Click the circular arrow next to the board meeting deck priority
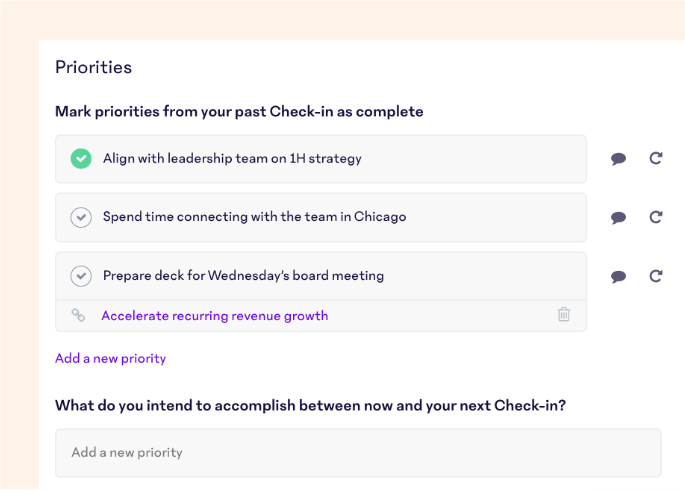 click(x=656, y=276)
